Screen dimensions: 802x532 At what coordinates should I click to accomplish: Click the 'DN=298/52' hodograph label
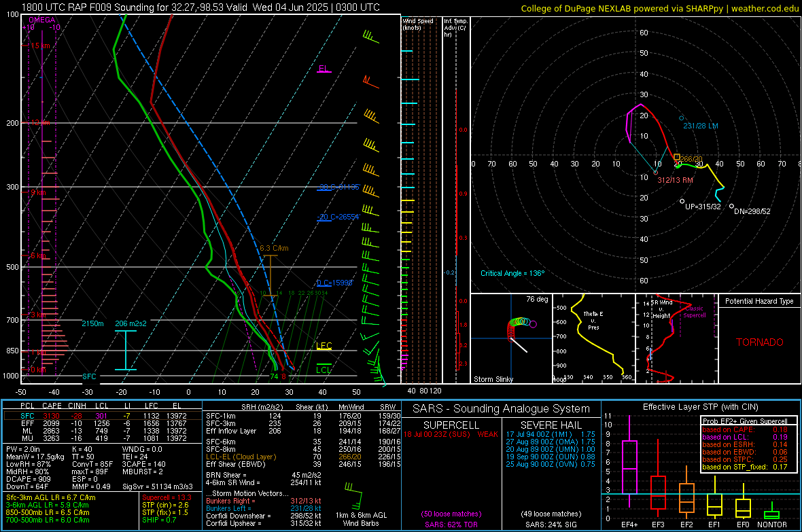[x=752, y=211]
